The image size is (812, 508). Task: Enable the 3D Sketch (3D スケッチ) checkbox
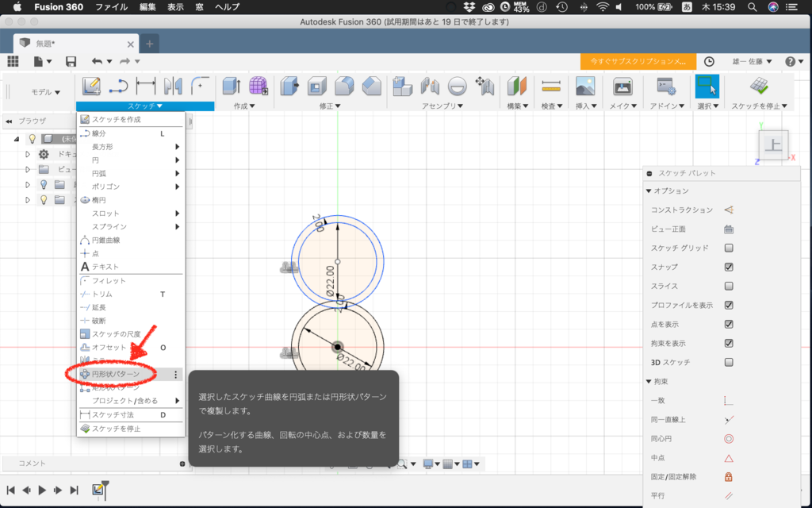click(729, 362)
